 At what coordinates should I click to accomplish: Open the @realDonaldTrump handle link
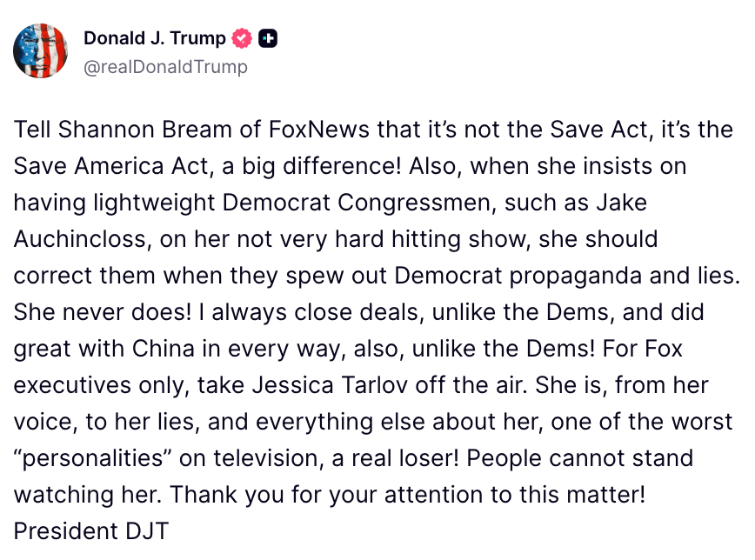point(165,66)
